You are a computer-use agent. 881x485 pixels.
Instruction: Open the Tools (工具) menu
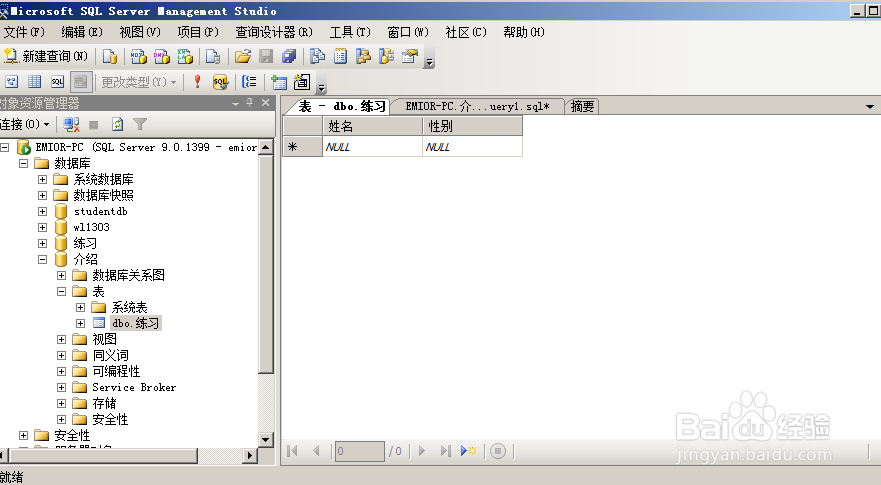coord(350,32)
